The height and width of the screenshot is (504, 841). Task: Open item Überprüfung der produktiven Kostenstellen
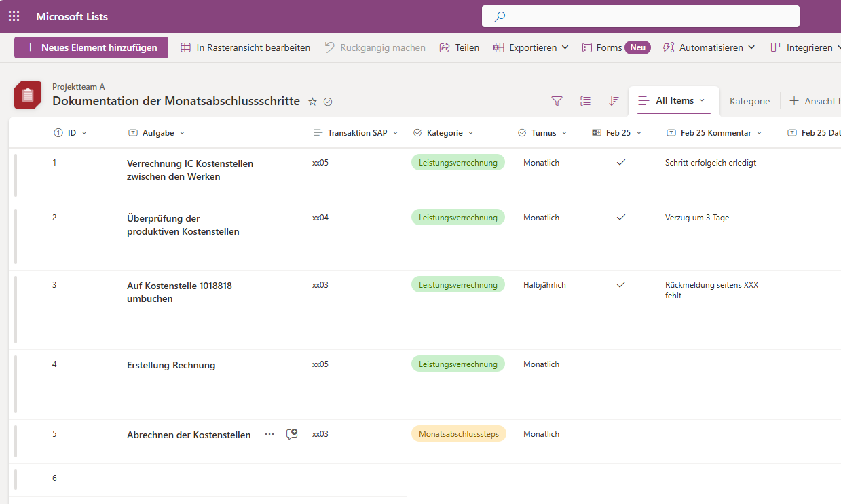[183, 225]
